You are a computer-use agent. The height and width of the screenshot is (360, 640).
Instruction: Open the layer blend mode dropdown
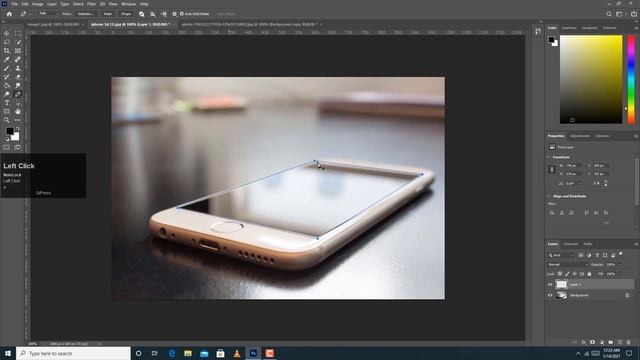[567, 264]
